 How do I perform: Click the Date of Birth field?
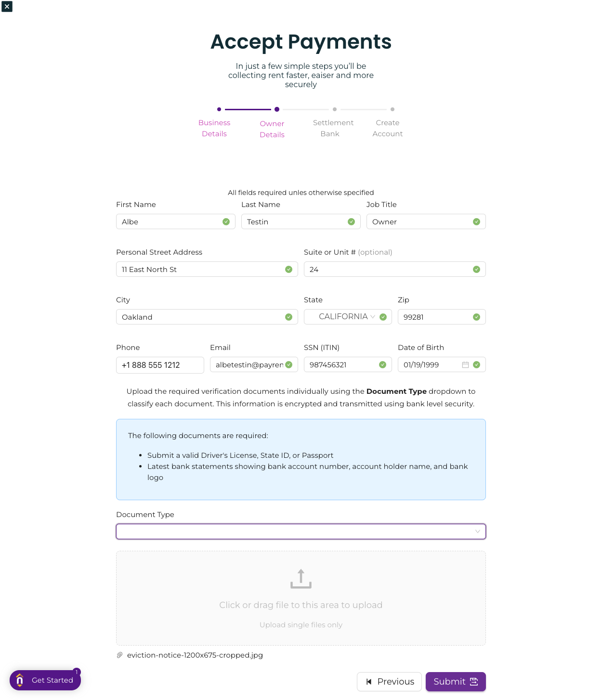tap(442, 364)
